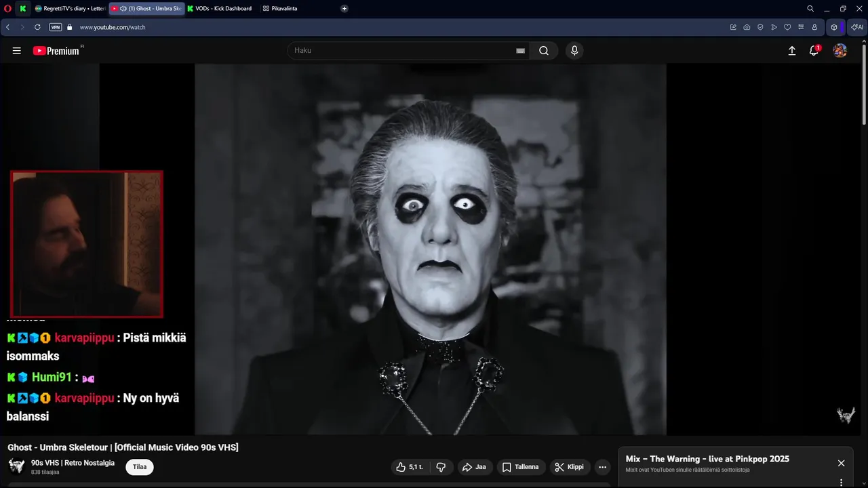The height and width of the screenshot is (488, 868).
Task: Create a clip with Klippi button
Action: pos(570,467)
